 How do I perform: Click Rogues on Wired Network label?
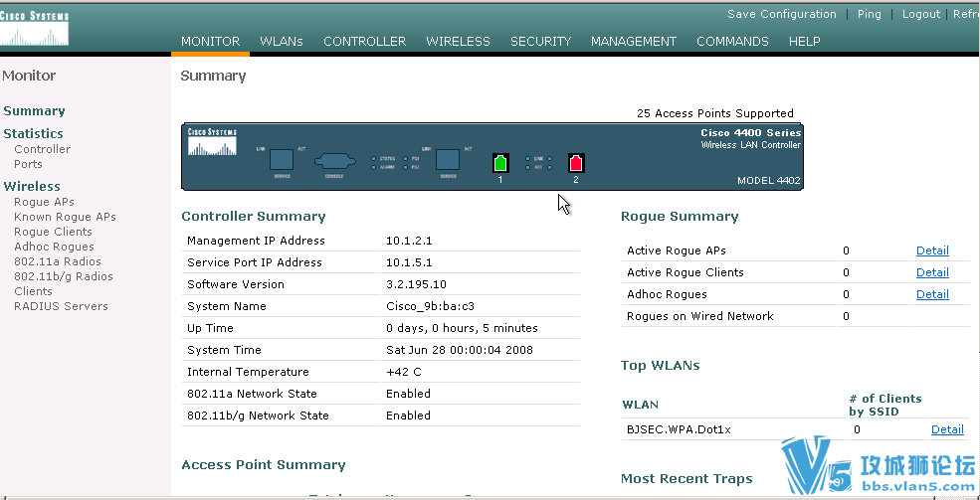pos(700,316)
